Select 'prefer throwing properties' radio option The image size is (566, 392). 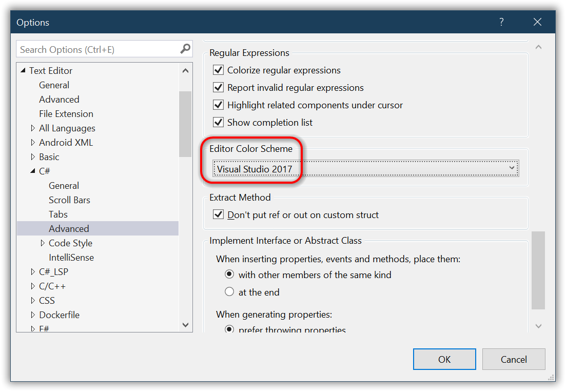point(229,329)
